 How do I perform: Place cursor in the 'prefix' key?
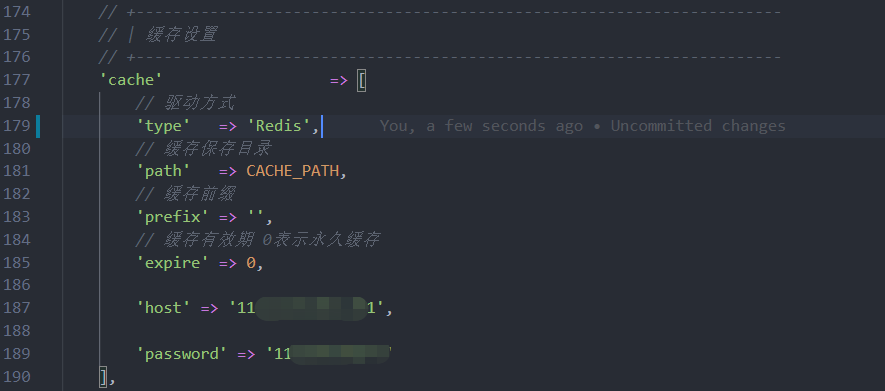click(x=169, y=217)
